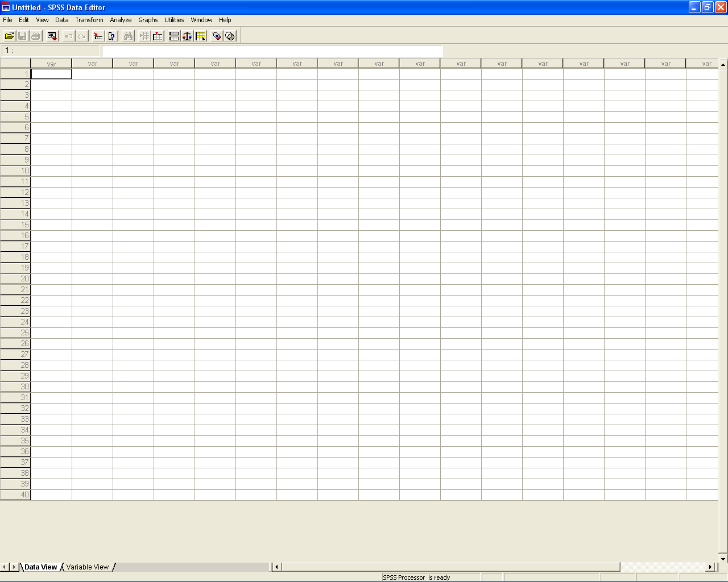Click the horizontal scrollbar left arrow

pos(276,567)
